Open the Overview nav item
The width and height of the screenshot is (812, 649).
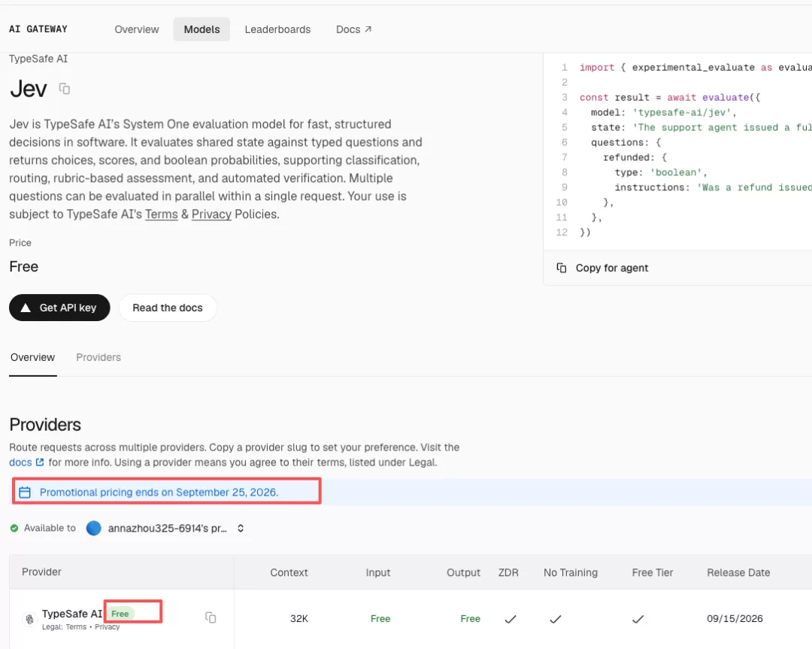pyautogui.click(x=137, y=29)
